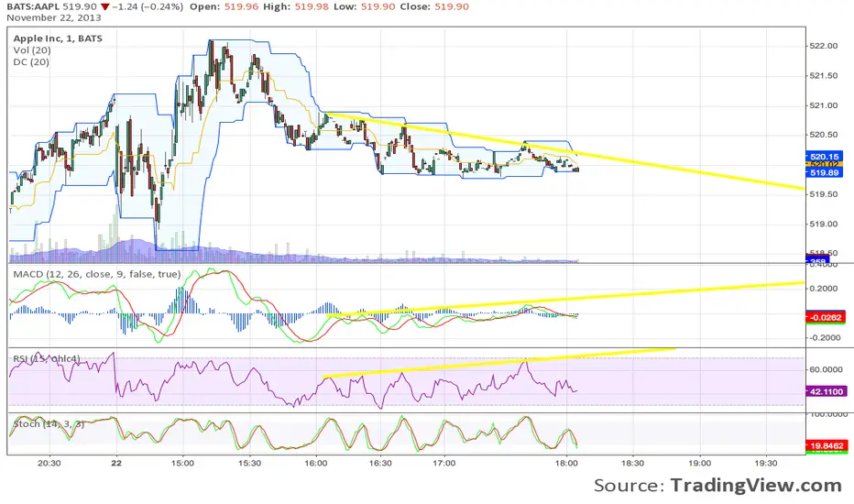Click the November 22, 2013 date text

click(x=54, y=17)
